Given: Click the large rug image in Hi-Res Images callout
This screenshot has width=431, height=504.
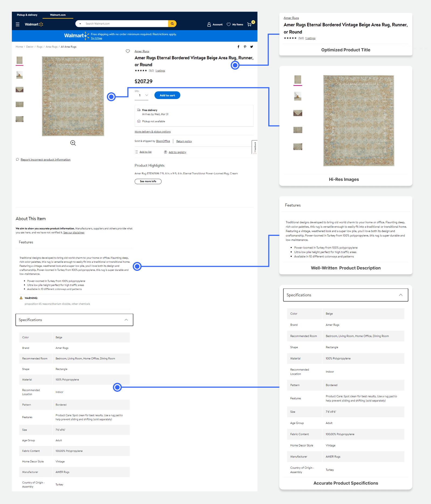Looking at the screenshot, I should 359,121.
